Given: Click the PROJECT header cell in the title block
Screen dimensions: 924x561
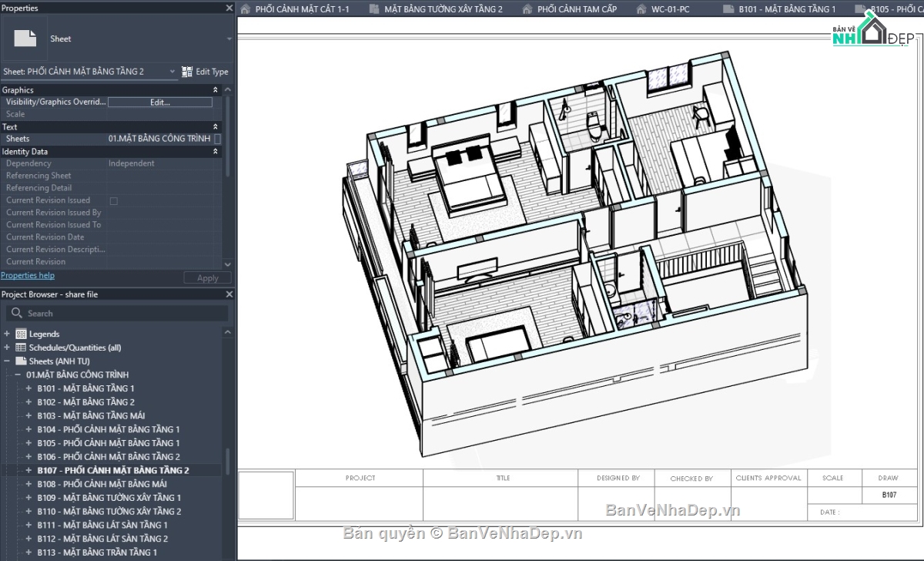Looking at the screenshot, I should pos(360,478).
